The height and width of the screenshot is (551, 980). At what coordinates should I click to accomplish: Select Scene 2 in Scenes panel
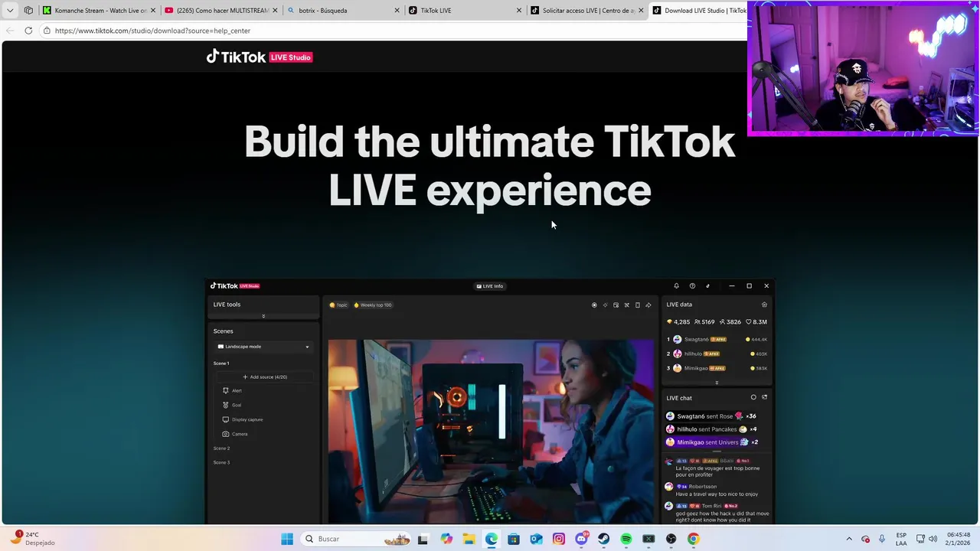[221, 448]
